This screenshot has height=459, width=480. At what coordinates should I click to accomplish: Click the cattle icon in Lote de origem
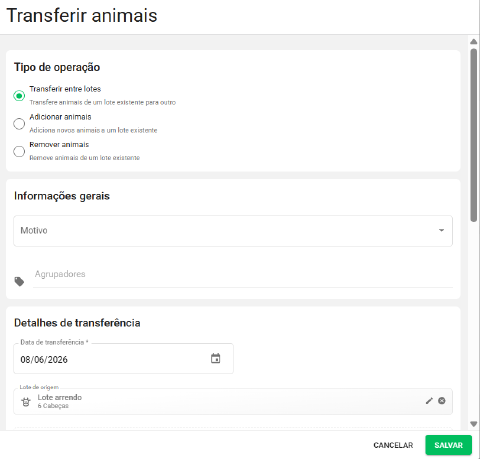[x=26, y=402]
